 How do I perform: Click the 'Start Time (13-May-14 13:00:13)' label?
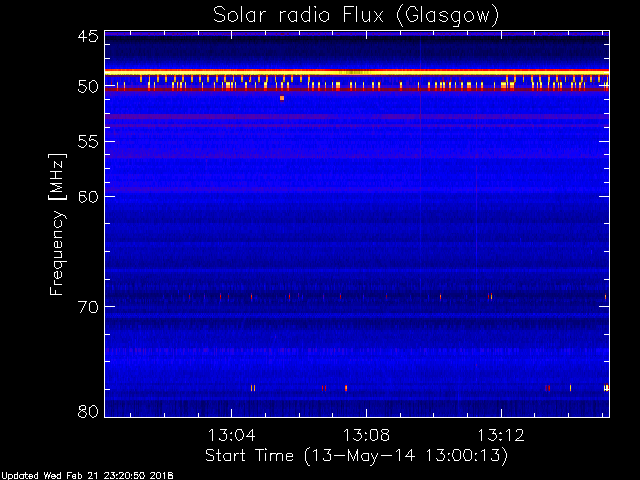click(356, 456)
